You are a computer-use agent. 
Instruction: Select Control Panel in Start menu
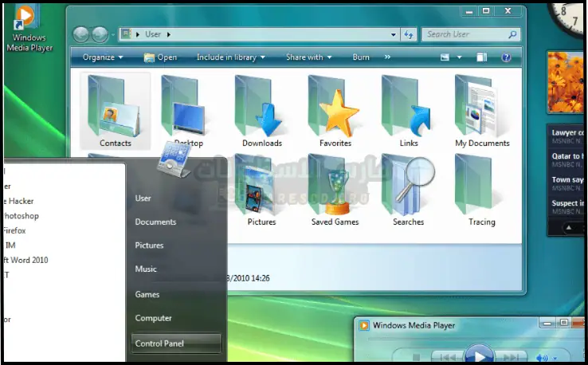(176, 343)
